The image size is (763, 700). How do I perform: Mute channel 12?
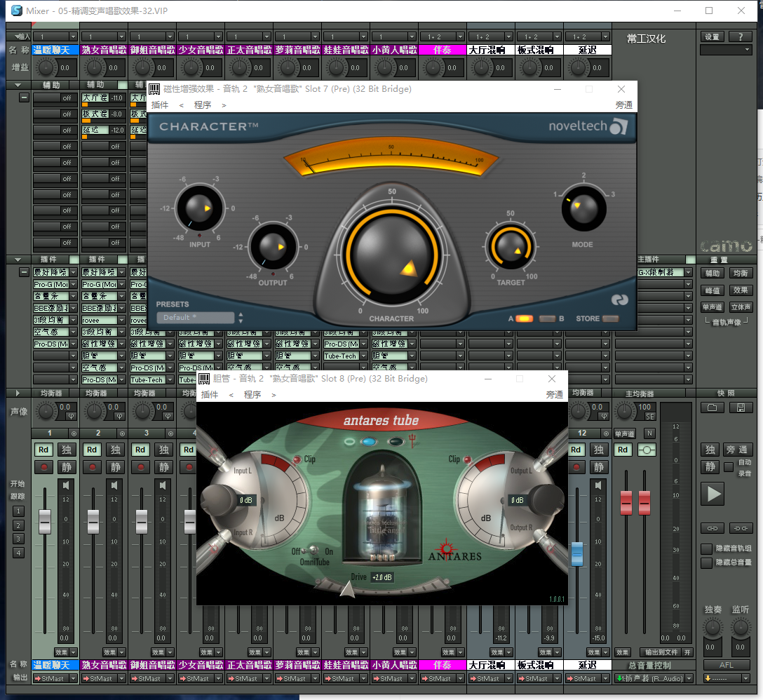click(x=599, y=467)
